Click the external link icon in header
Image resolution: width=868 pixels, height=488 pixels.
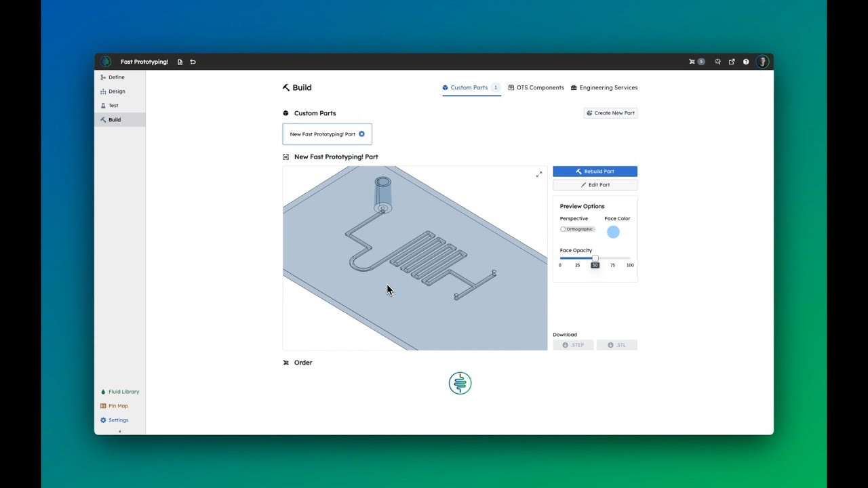732,62
